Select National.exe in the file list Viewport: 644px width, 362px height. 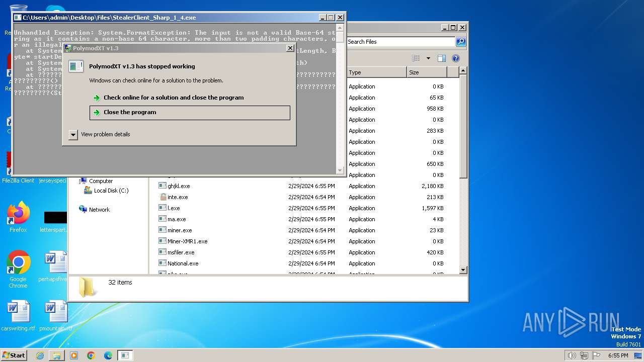(x=183, y=263)
